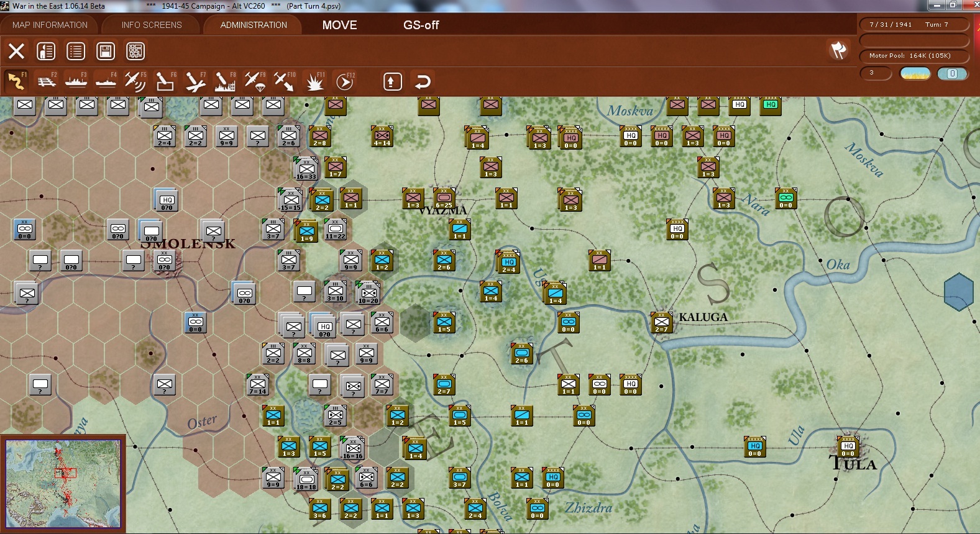This screenshot has height=534, width=980.
Task: Click the weather indicator with yellow field
Action: click(915, 73)
